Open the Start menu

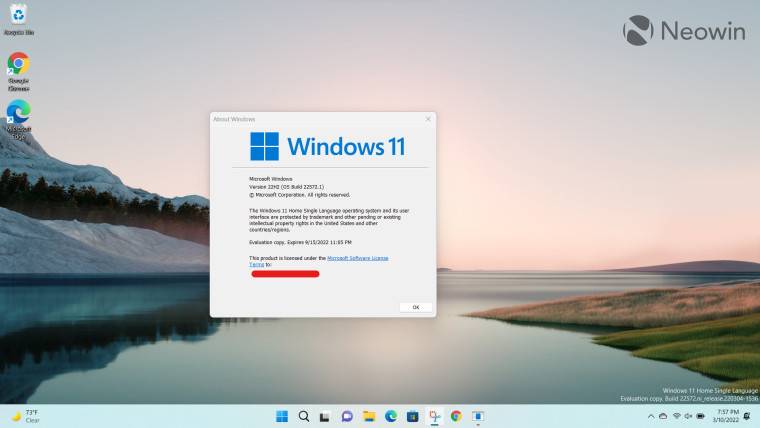pyautogui.click(x=282, y=416)
